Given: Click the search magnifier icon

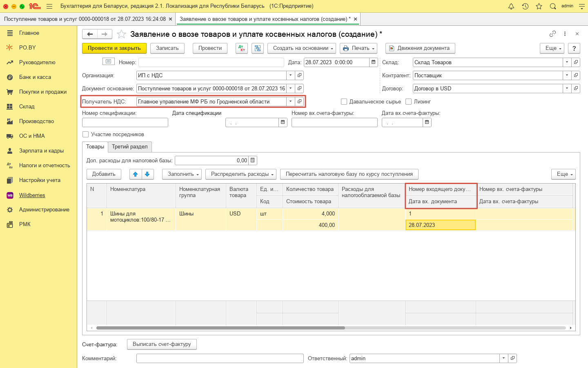Looking at the screenshot, I should pos(553,6).
